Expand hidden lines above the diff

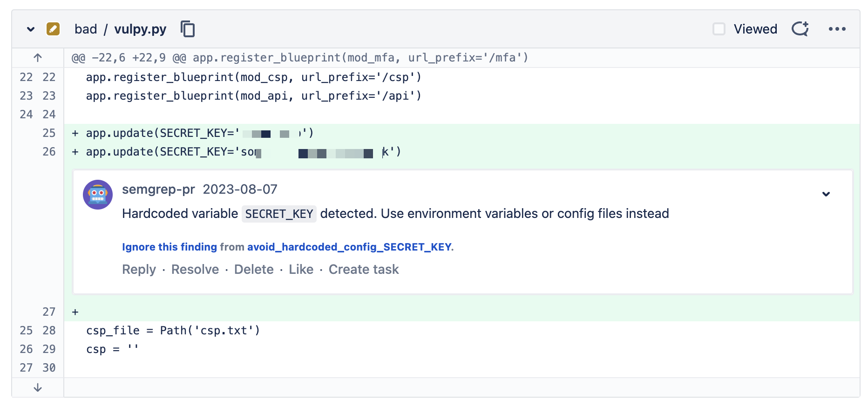tap(38, 58)
